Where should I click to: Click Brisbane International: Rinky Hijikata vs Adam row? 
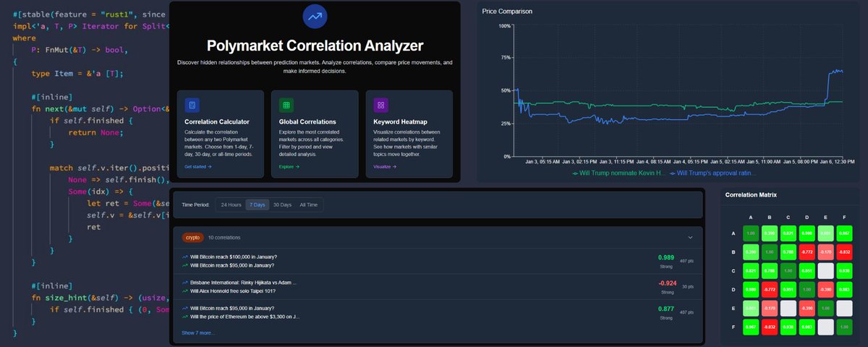click(243, 283)
